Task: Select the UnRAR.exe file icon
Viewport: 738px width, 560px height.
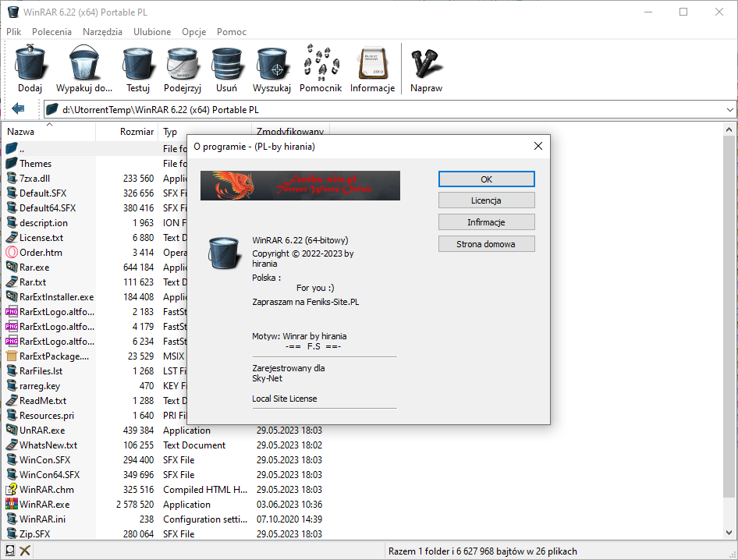Action: [11, 430]
